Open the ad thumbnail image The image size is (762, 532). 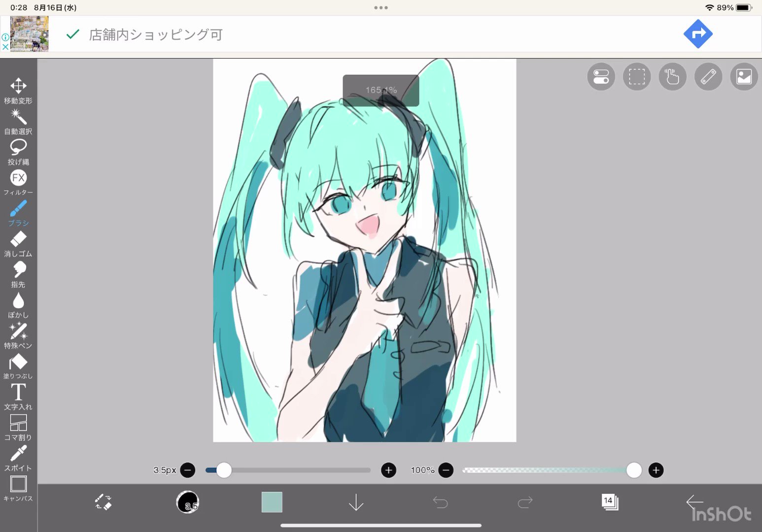tap(30, 34)
